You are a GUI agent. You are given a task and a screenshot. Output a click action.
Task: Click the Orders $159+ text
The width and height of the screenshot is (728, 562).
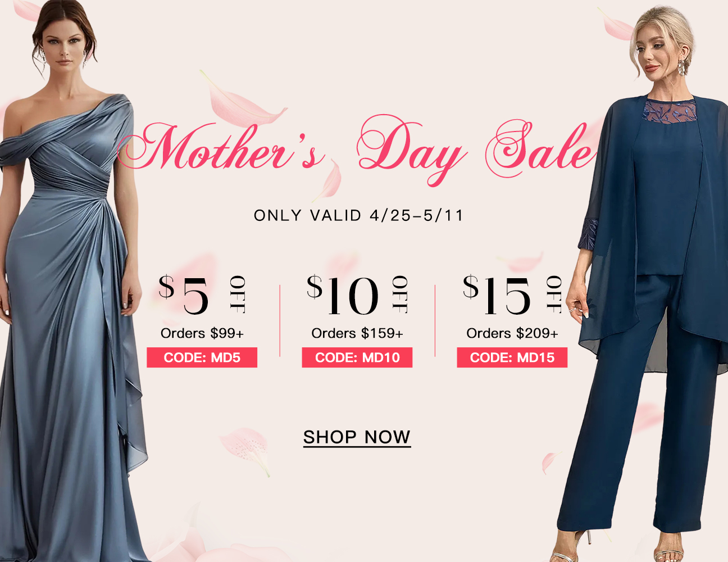357,333
